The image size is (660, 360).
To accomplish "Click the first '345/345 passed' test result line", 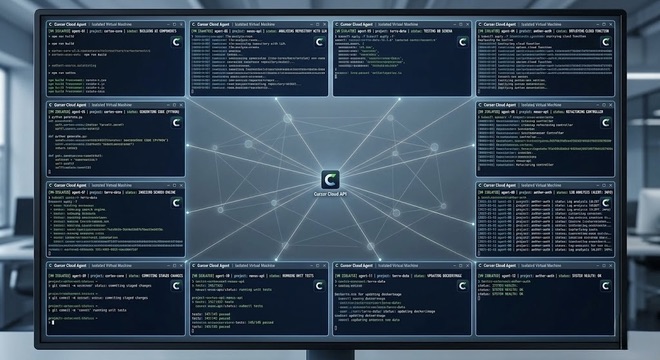I will 211,314.
